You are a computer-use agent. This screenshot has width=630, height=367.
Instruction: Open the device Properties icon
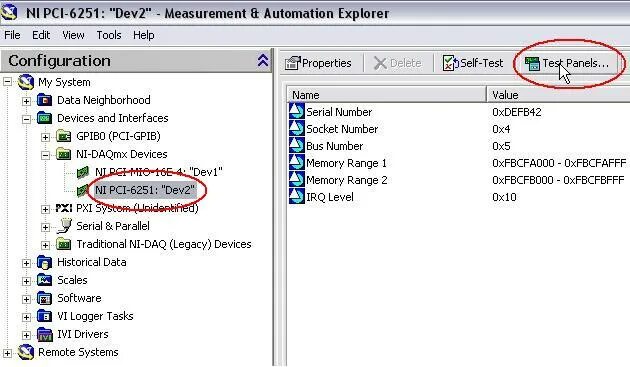coord(292,63)
